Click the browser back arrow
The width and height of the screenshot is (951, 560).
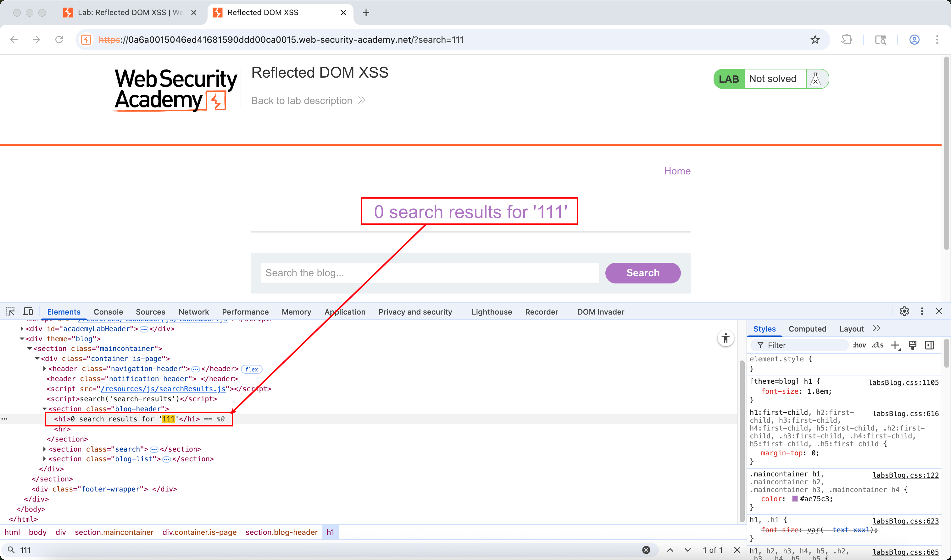[14, 40]
